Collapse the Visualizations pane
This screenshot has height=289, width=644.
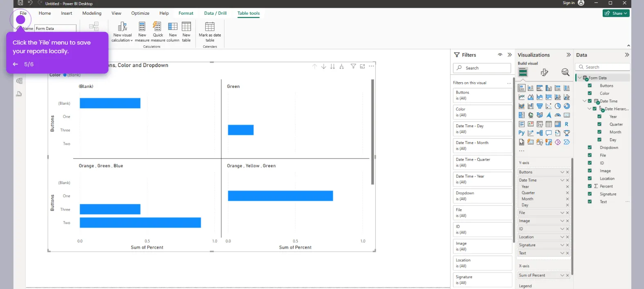[x=568, y=55]
